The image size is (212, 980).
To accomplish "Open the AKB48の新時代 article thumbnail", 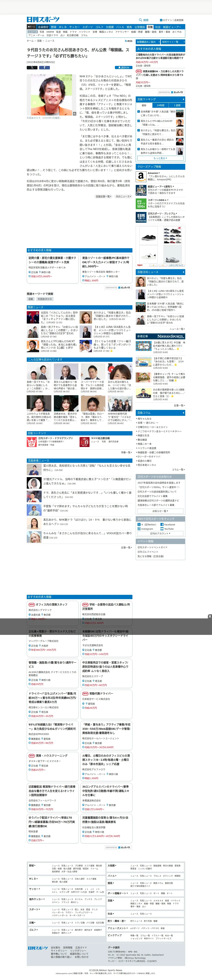I will 120,404.
